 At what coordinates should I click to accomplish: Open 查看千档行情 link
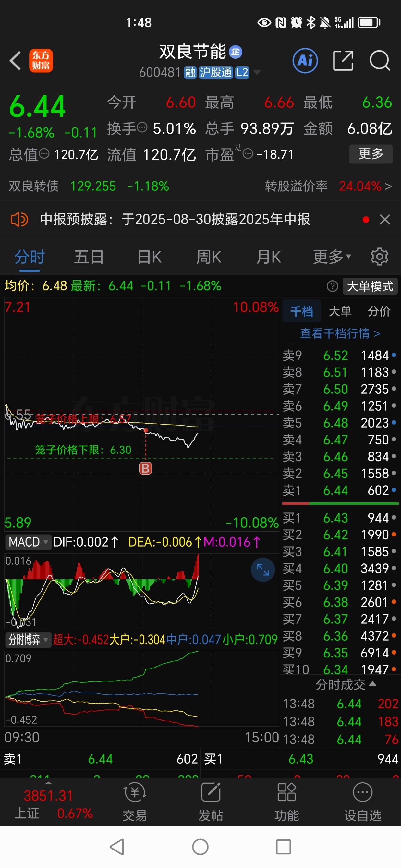tap(340, 333)
